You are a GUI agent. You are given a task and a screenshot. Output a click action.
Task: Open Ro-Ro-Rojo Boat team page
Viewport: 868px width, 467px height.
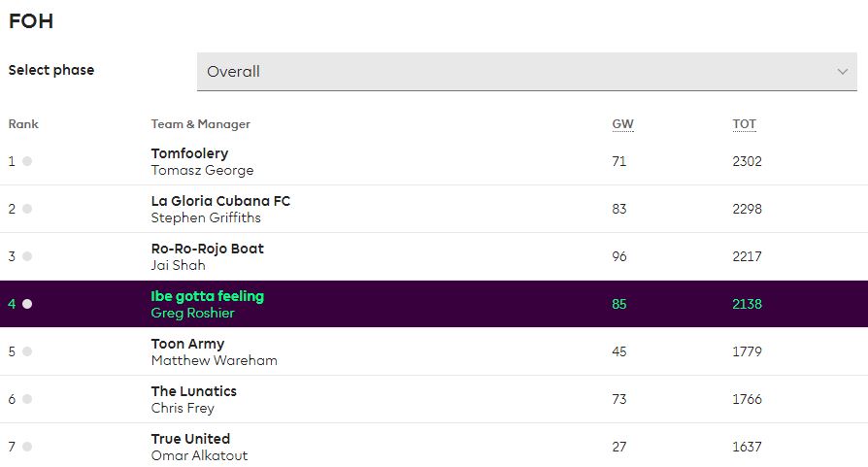pyautogui.click(x=207, y=249)
